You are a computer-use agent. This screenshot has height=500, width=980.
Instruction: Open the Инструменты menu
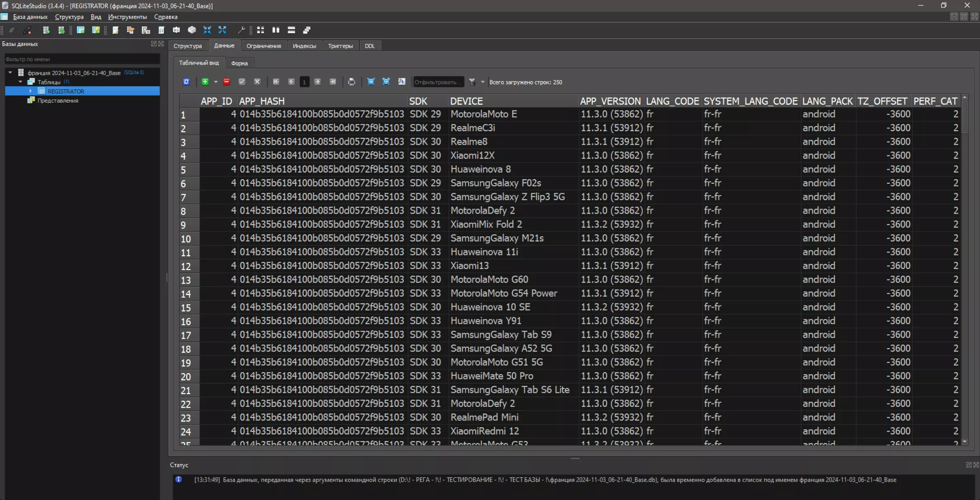coord(127,17)
